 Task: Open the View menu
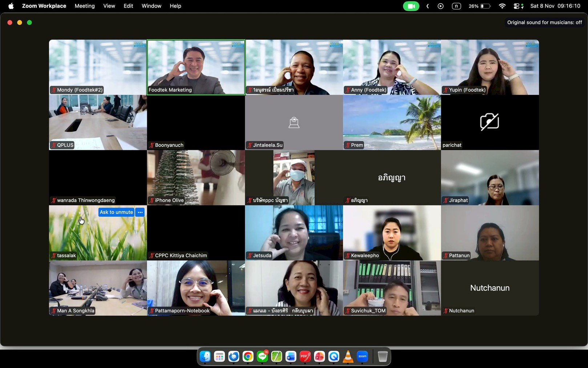coord(109,6)
